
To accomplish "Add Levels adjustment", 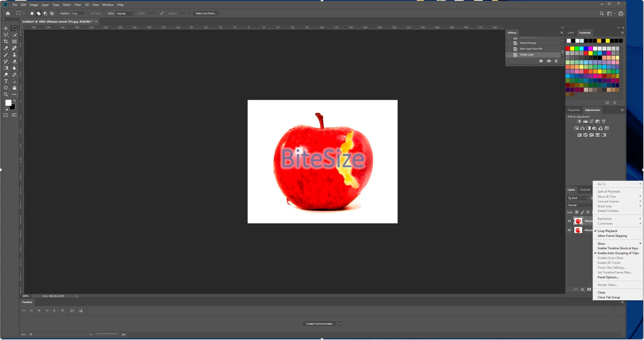I will point(585,121).
